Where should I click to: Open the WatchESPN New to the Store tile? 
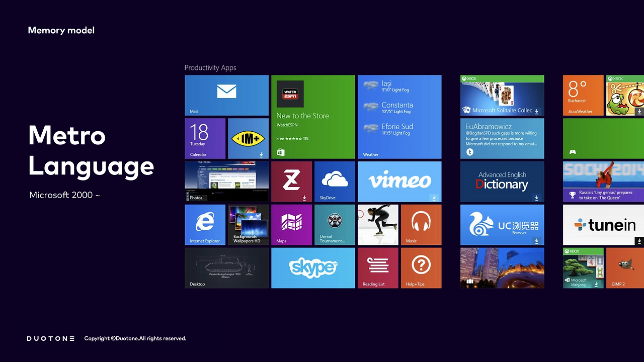pos(313,117)
